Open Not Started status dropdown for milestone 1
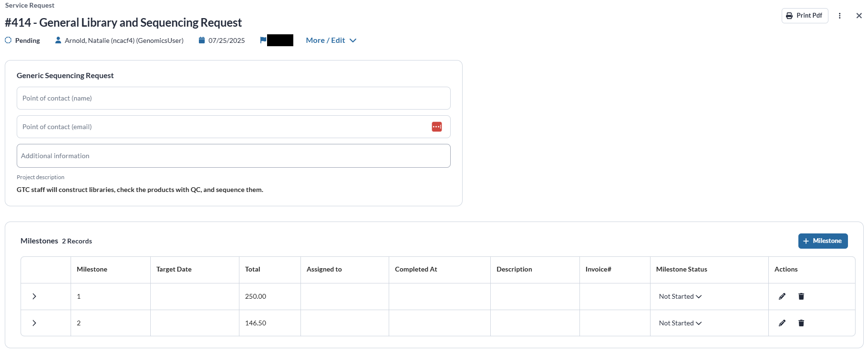Screen dimensions: 868x353 (x=680, y=296)
